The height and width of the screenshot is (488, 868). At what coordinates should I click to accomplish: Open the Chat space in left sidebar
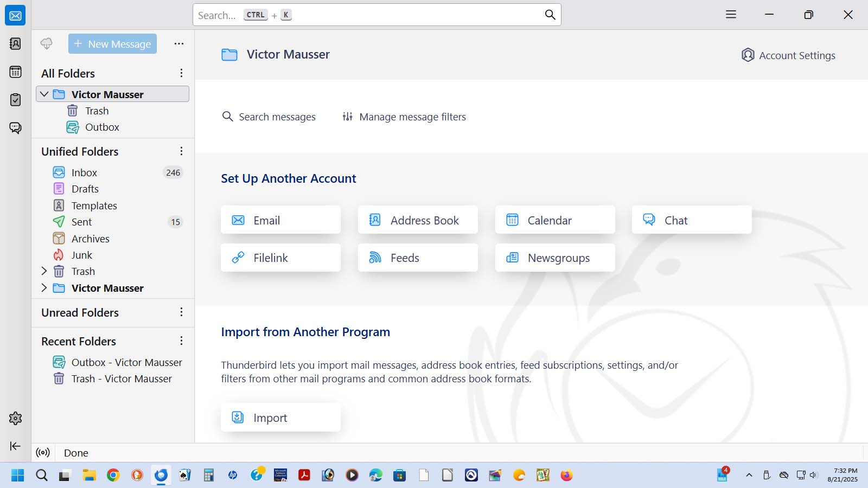pyautogui.click(x=15, y=128)
